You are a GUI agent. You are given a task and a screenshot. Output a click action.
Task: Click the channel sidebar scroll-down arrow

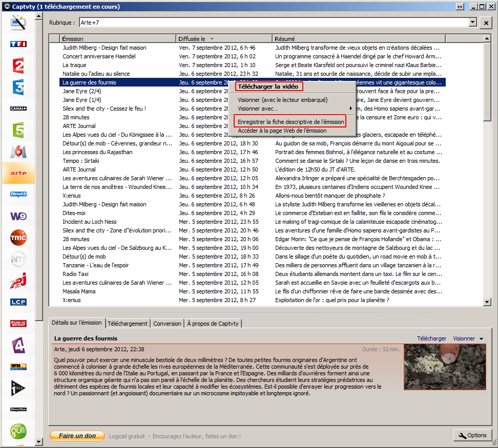click(x=39, y=441)
